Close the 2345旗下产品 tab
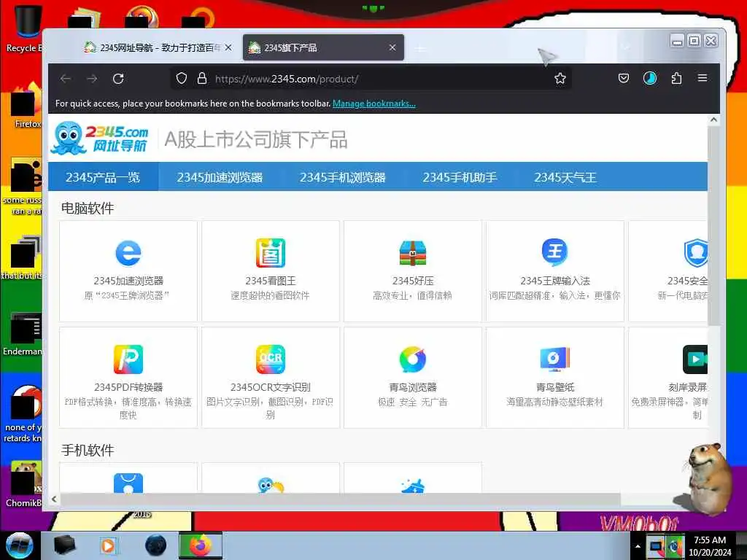The image size is (747, 560). [392, 47]
